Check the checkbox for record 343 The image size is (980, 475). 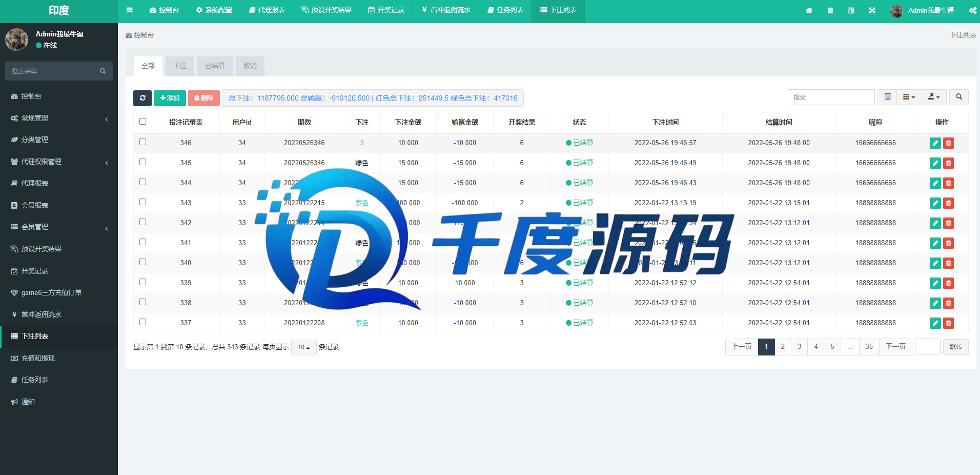point(142,202)
